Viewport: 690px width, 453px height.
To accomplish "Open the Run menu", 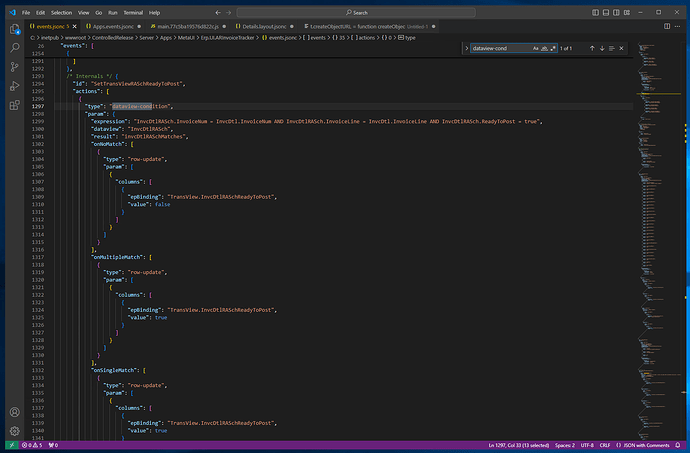I will coord(113,13).
